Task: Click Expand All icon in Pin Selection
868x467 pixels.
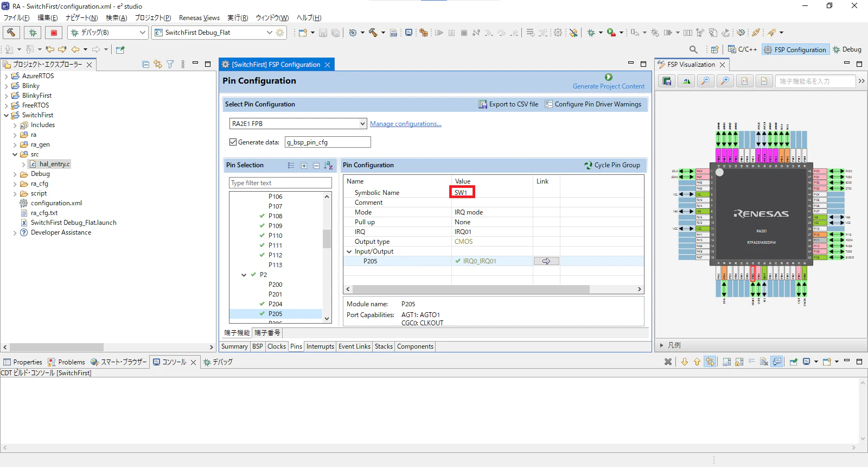Action: 304,166
